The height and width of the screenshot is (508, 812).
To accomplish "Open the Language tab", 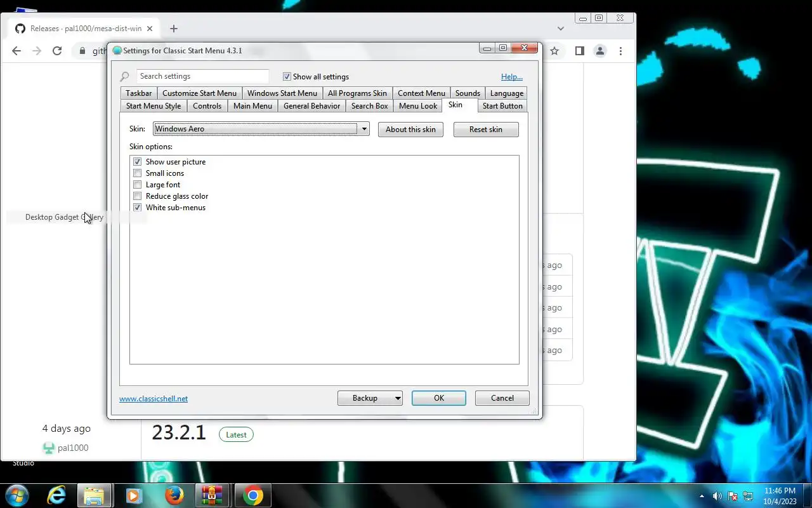I will [x=506, y=93].
